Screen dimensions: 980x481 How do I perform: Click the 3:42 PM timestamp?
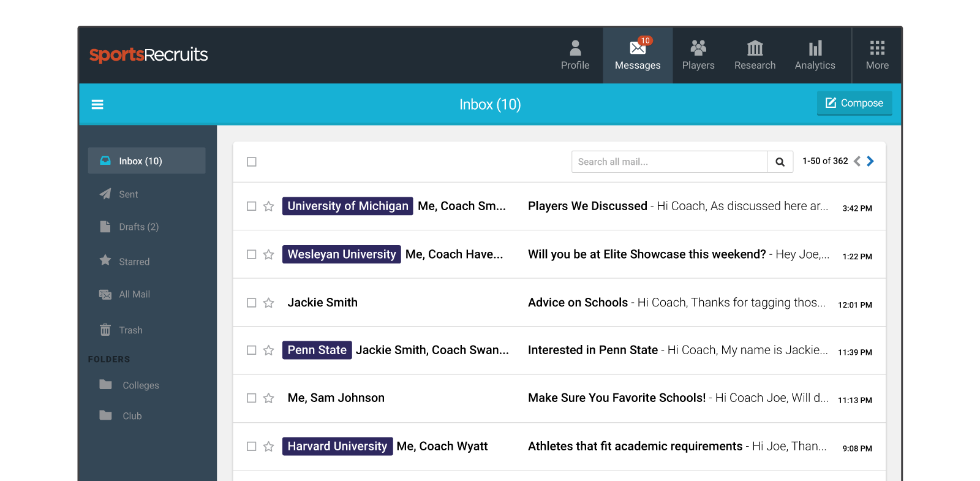coord(857,208)
